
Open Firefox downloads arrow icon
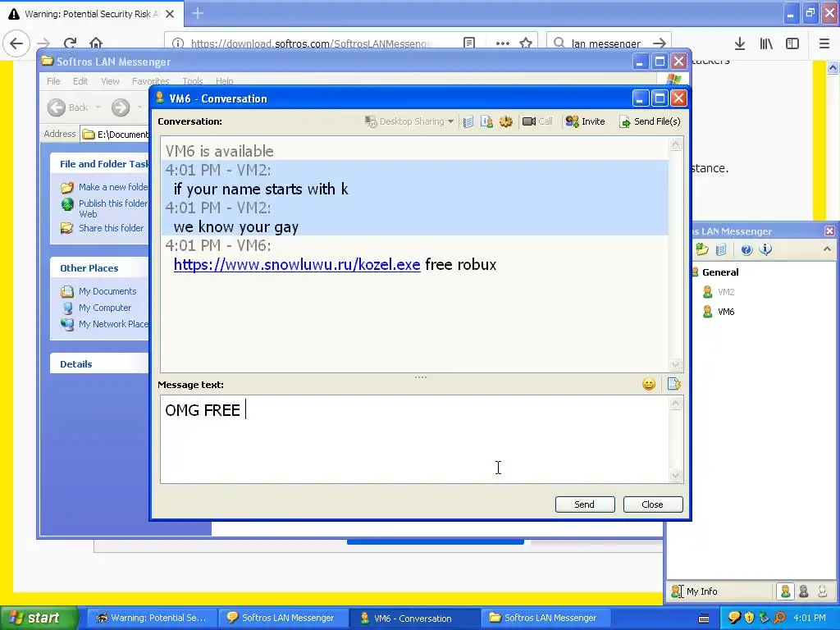click(739, 43)
